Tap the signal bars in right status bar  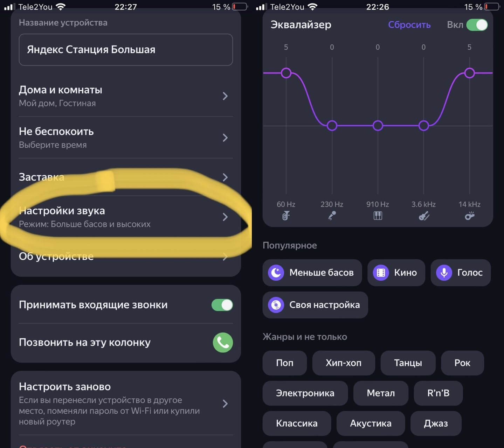click(x=261, y=7)
